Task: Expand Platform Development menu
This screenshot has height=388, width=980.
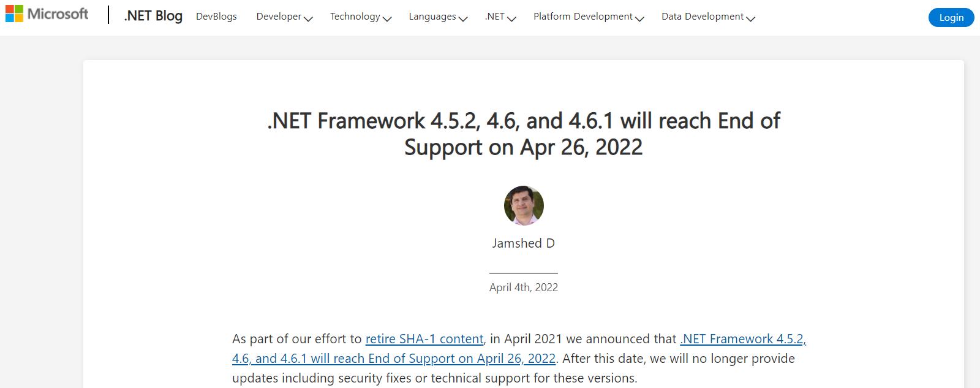Action: click(589, 17)
